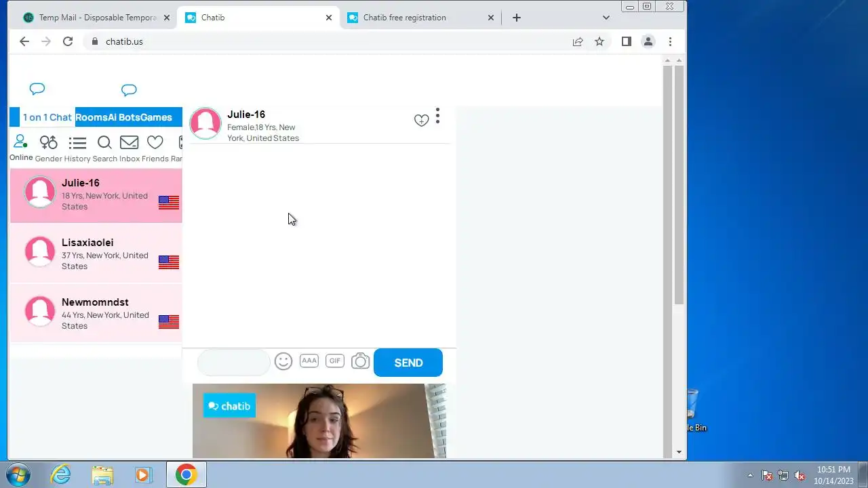The image size is (868, 488).
Task: Open the Friends heart icon
Action: (x=155, y=148)
